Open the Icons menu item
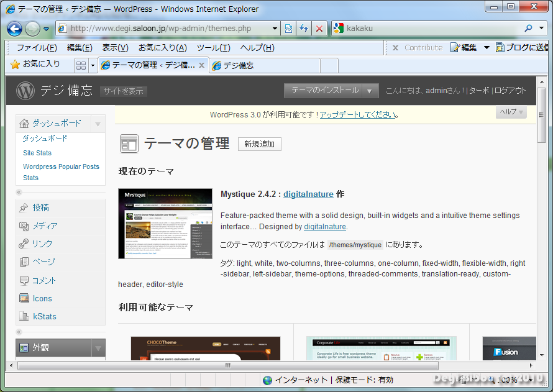 coord(60,299)
